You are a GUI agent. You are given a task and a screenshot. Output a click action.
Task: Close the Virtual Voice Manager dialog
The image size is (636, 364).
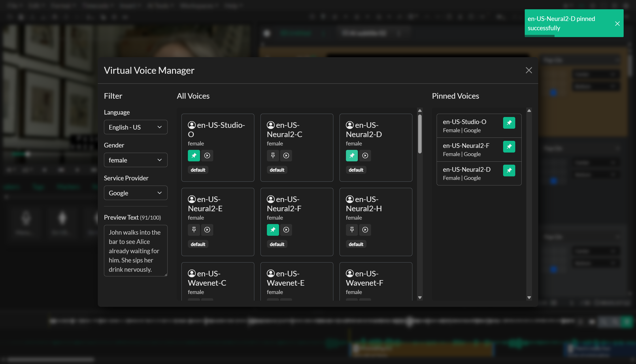528,70
